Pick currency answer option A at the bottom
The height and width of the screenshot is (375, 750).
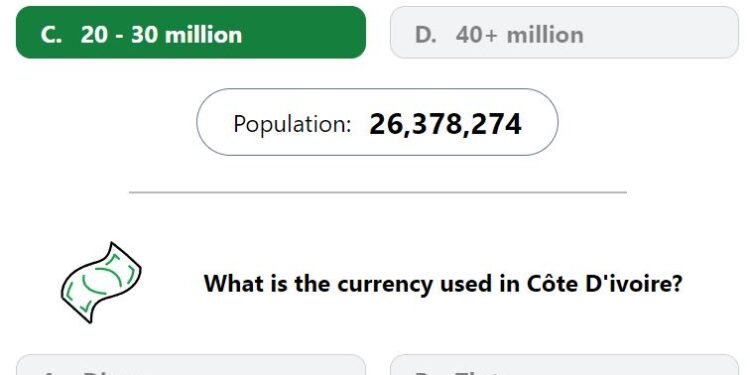click(191, 365)
